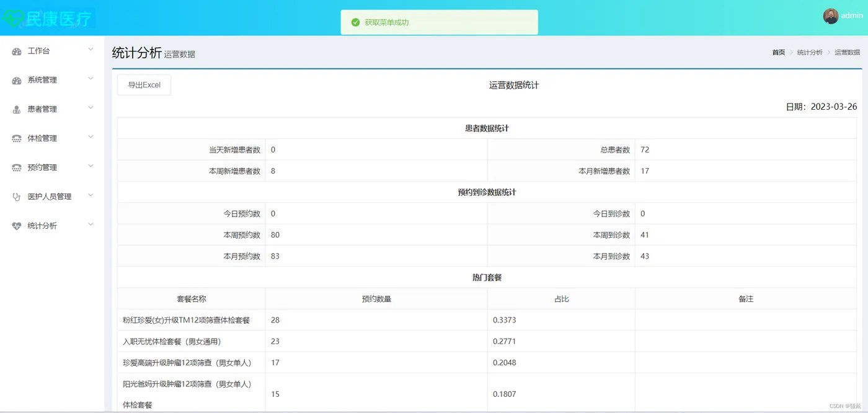
Task: Expand the 医护人员管理 chevron
Action: click(91, 195)
